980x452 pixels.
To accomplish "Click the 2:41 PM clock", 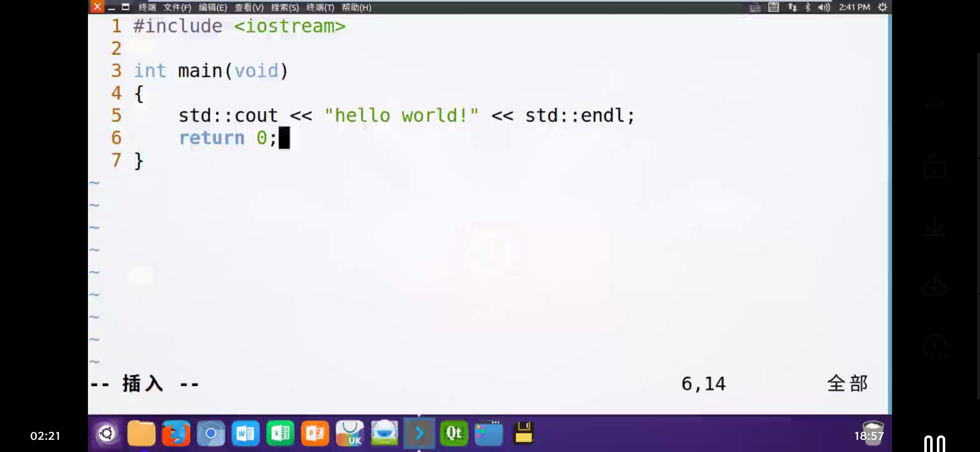I will tap(854, 8).
